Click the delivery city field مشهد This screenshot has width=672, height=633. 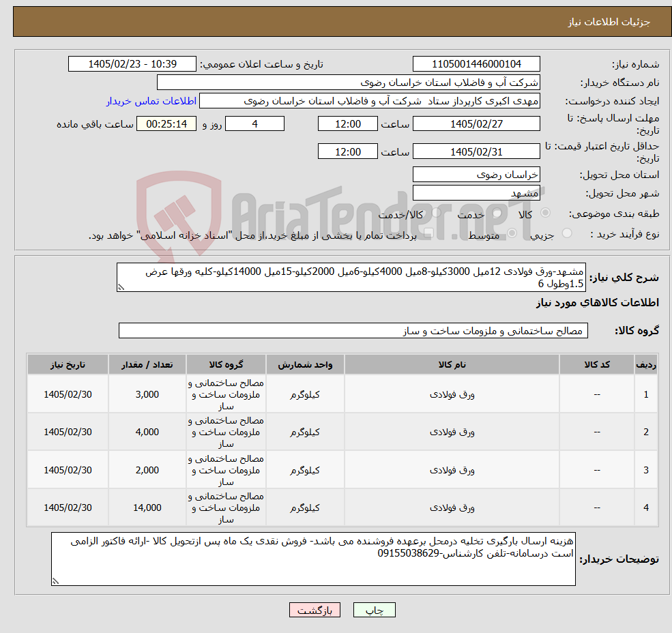[476, 193]
